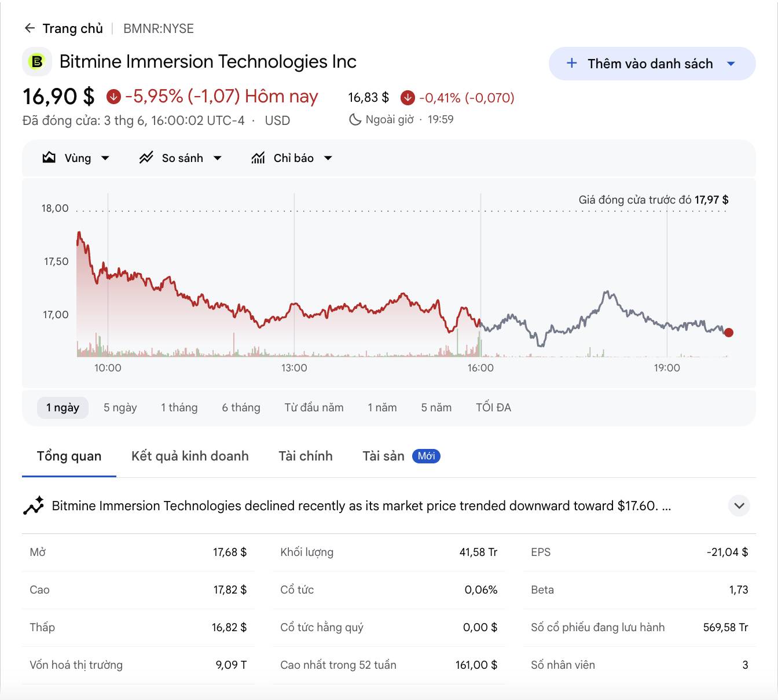Open the So sánh dropdown arrow
This screenshot has width=778, height=700.
[x=218, y=158]
